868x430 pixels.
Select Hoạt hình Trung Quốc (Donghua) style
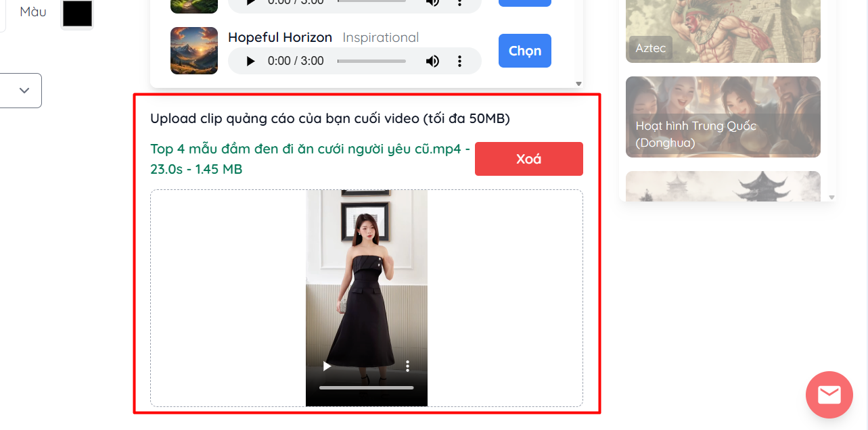(x=723, y=117)
